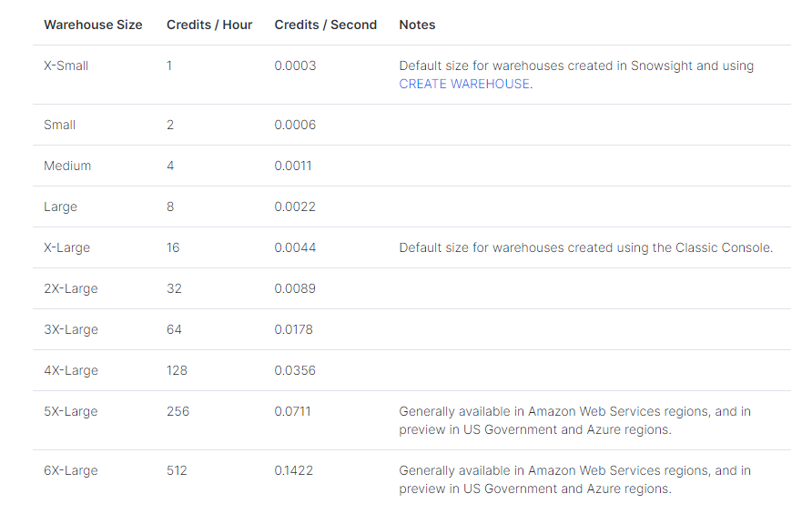Click the 0.0003 credits per second value

[x=295, y=65]
